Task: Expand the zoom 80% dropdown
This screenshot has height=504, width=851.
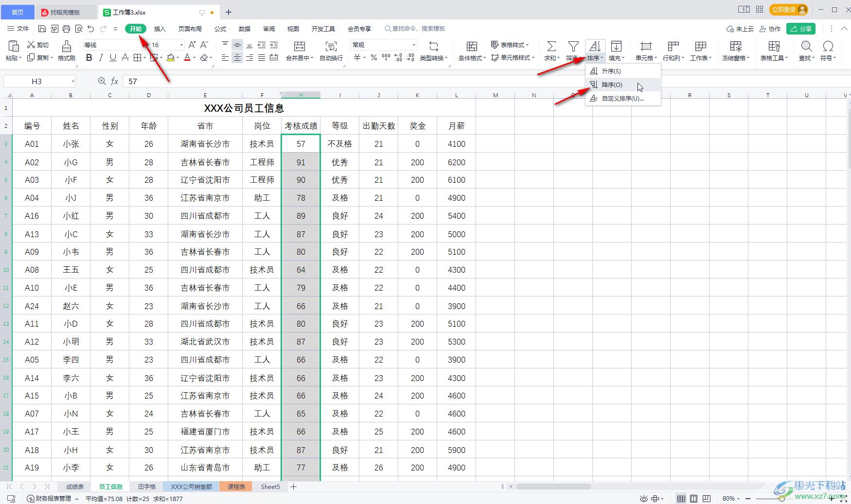Action: point(739,499)
